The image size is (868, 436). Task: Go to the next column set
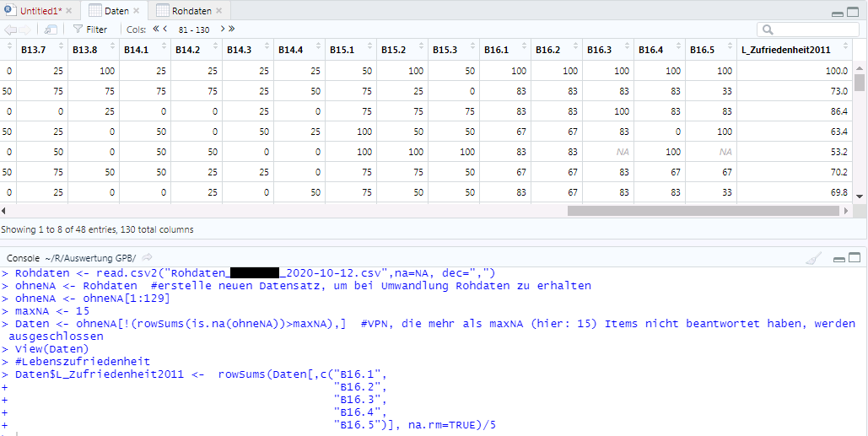pos(223,30)
